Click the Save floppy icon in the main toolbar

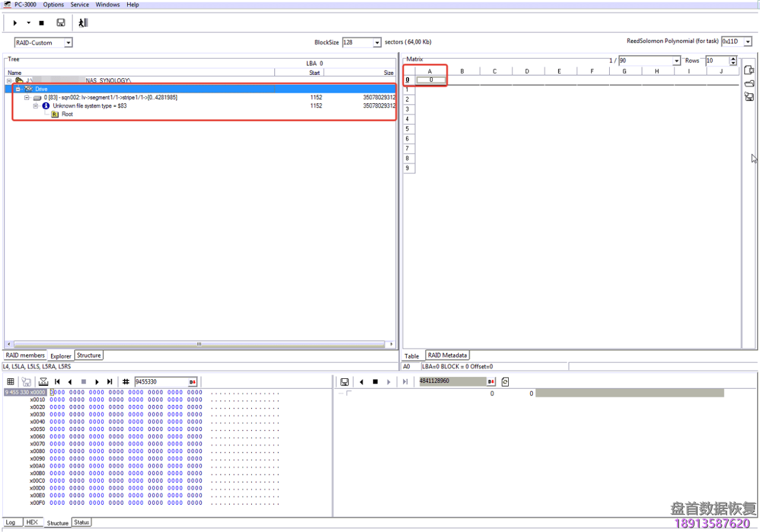point(61,23)
